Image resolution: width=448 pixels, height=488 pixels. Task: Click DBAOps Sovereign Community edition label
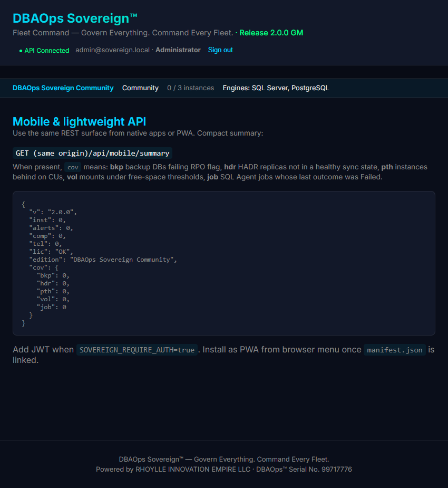pyautogui.click(x=63, y=88)
